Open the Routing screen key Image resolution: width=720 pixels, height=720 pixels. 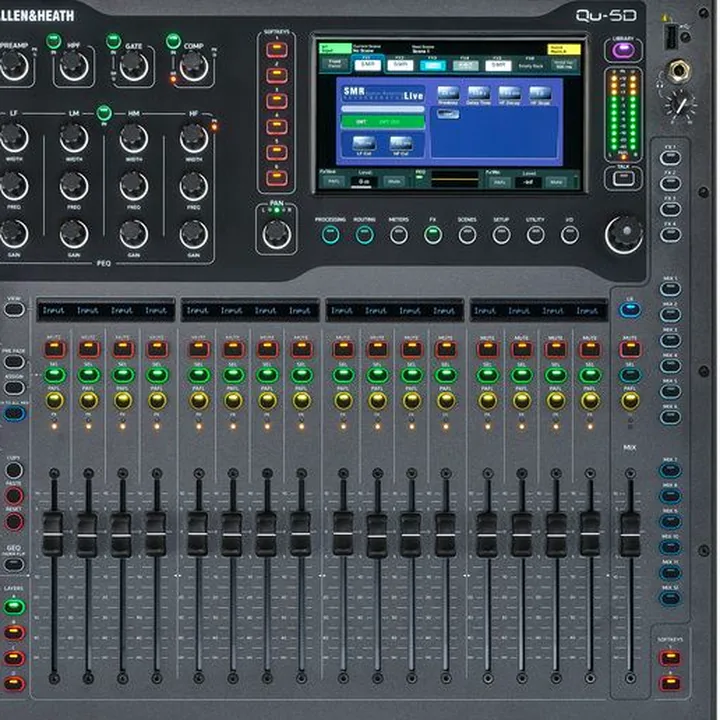coord(365,235)
